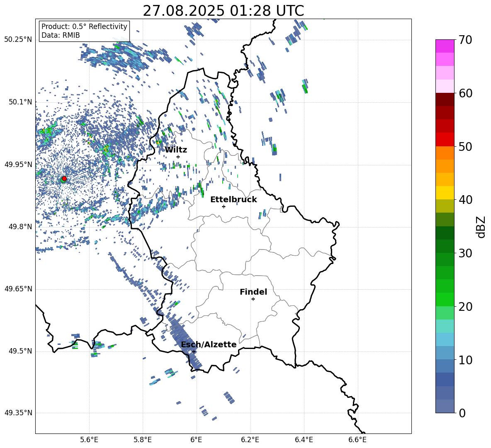Click the 60 tick label on colorbar
Image resolution: width=491 pixels, height=448 pixels.
pos(465,93)
